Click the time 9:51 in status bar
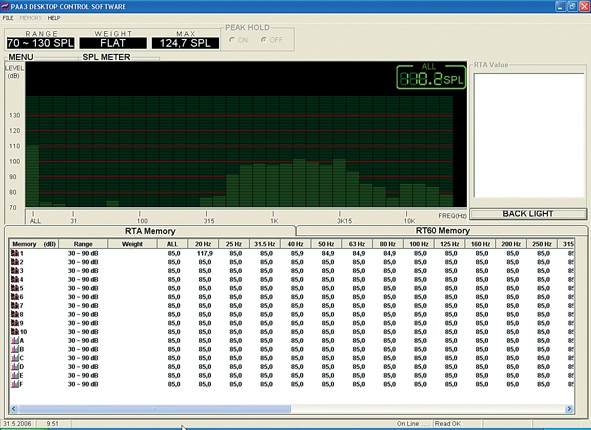 click(x=52, y=424)
